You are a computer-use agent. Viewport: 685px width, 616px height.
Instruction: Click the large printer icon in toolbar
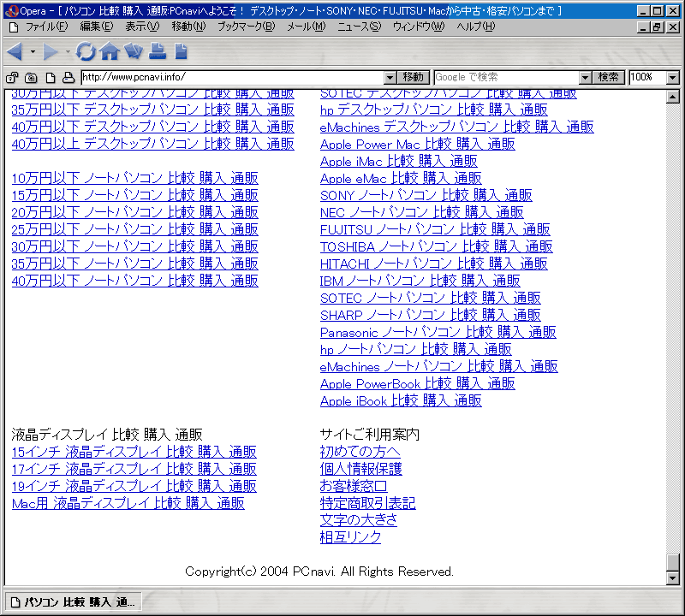[158, 51]
